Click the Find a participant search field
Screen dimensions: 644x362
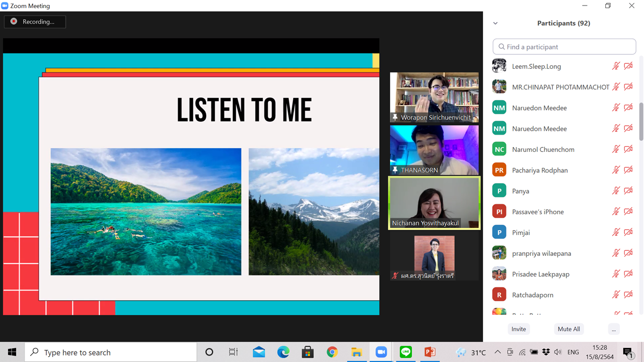pyautogui.click(x=564, y=47)
